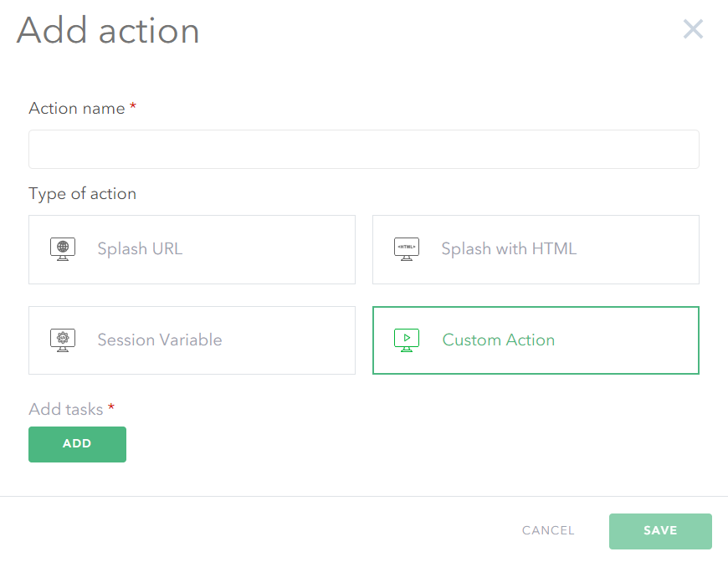Choose the Custom Action type card

point(536,340)
